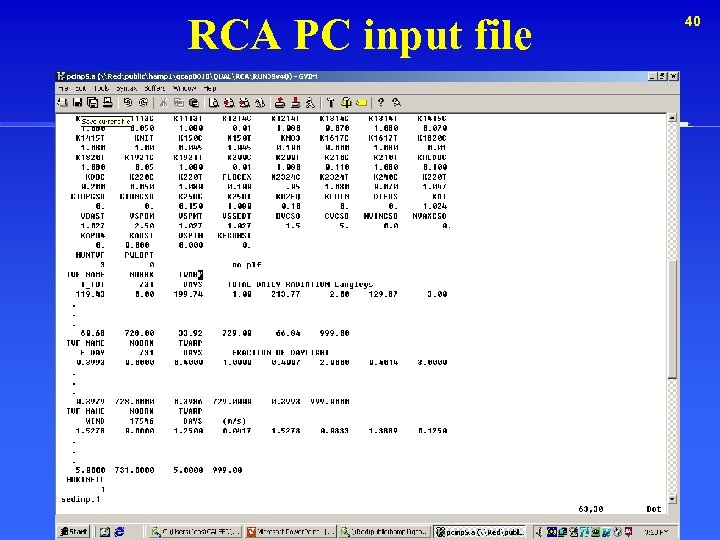This screenshot has height=540, width=720.
Task: Click 'FLOCEX' parameter label
Action: [236, 177]
